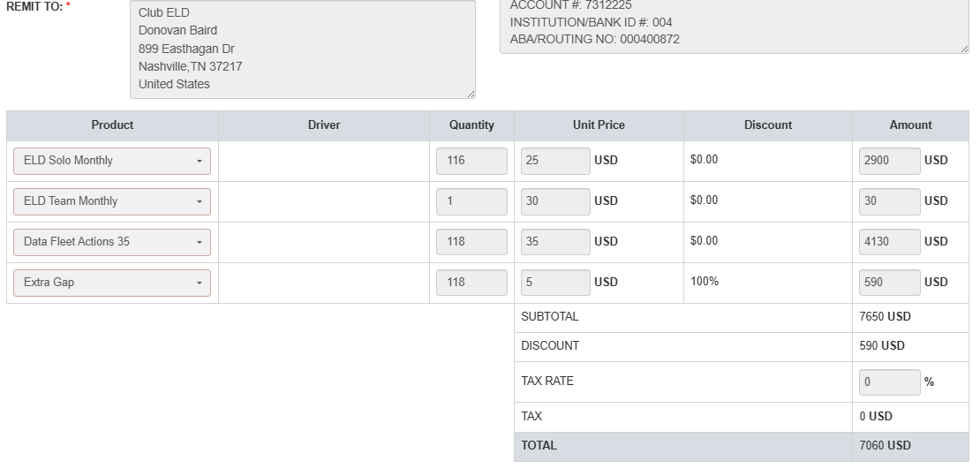
Task: Click the unit price field showing 35
Action: coord(555,242)
